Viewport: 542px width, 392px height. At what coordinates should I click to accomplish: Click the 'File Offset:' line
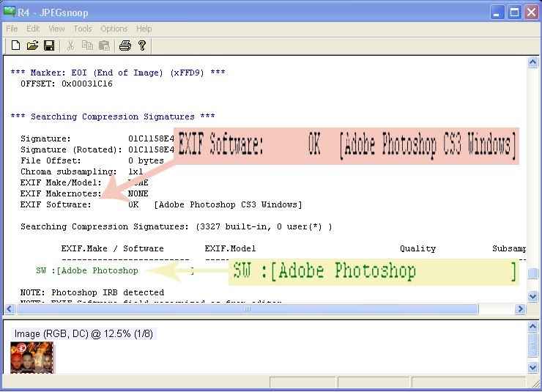[92, 160]
